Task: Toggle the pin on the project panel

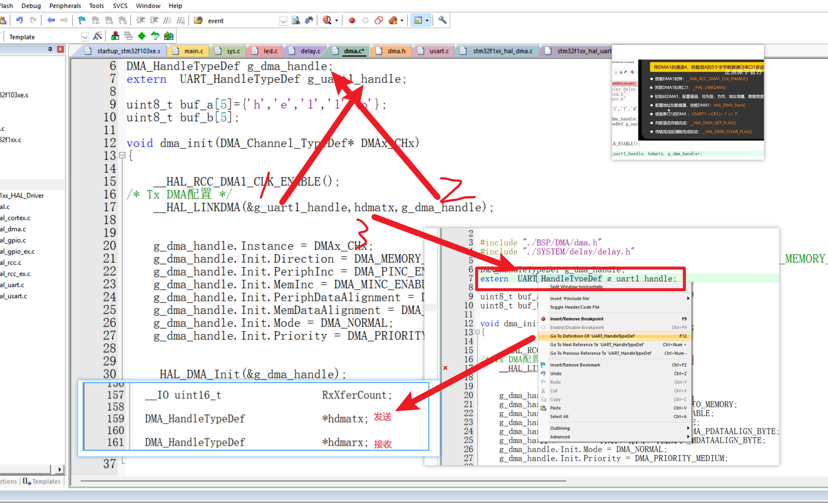Action: click(50, 49)
